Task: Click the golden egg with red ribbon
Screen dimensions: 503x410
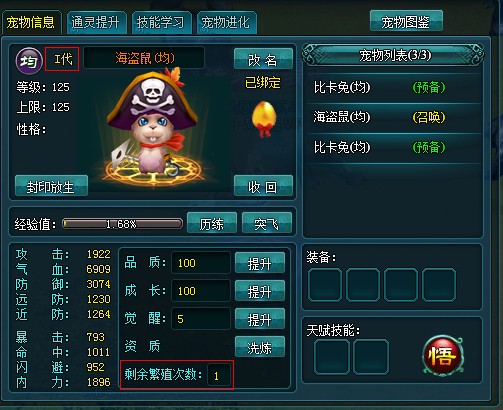Action: click(x=264, y=119)
